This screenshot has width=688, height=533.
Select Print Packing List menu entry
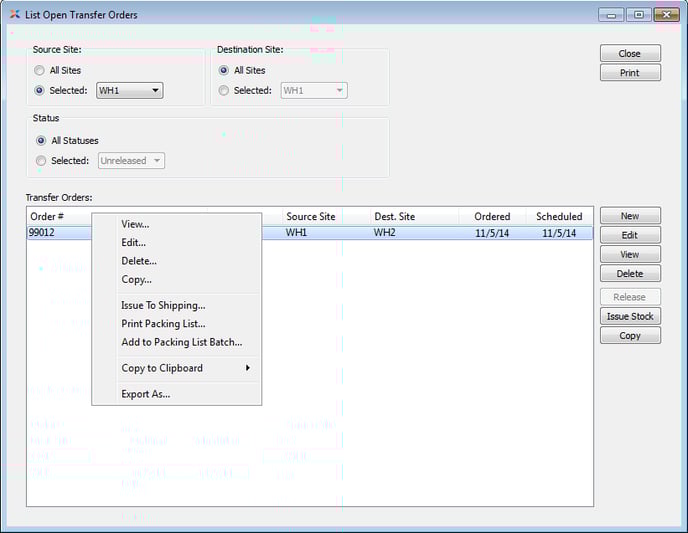point(163,324)
